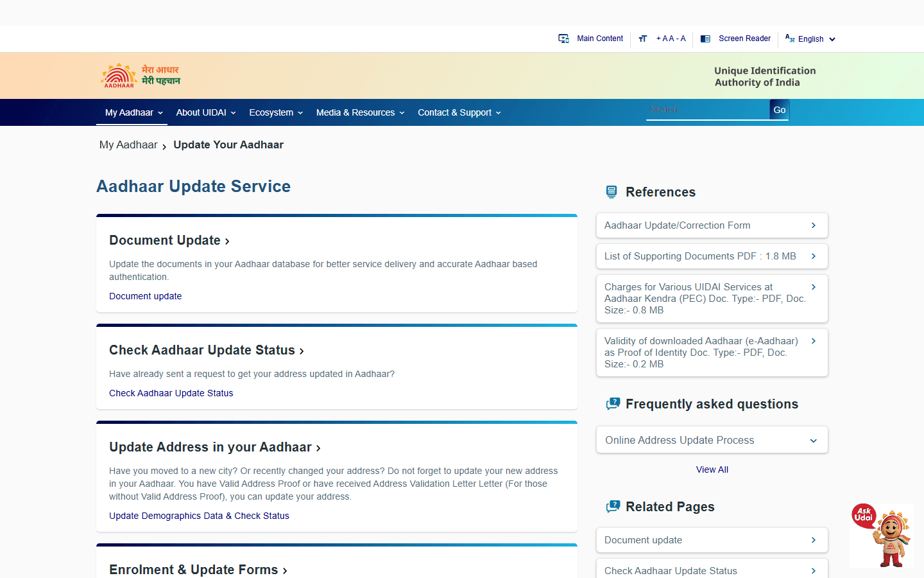
Task: Open Aadhaar Update/Correction Form reference
Action: click(x=712, y=225)
